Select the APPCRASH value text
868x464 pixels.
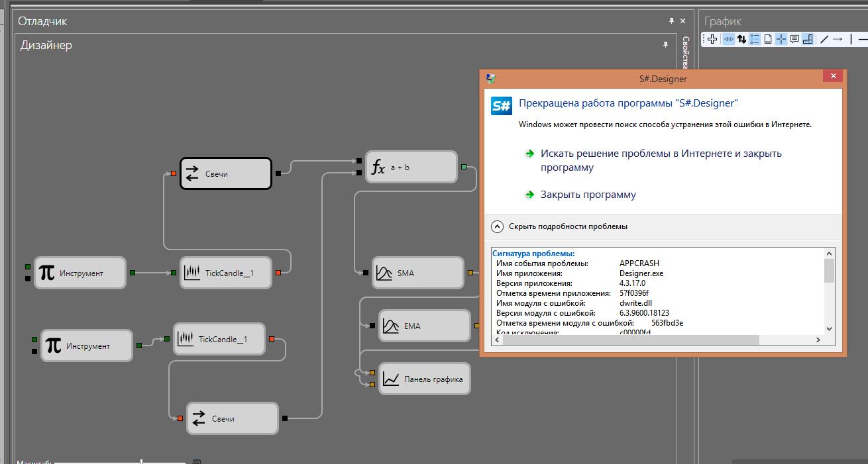tap(639, 263)
